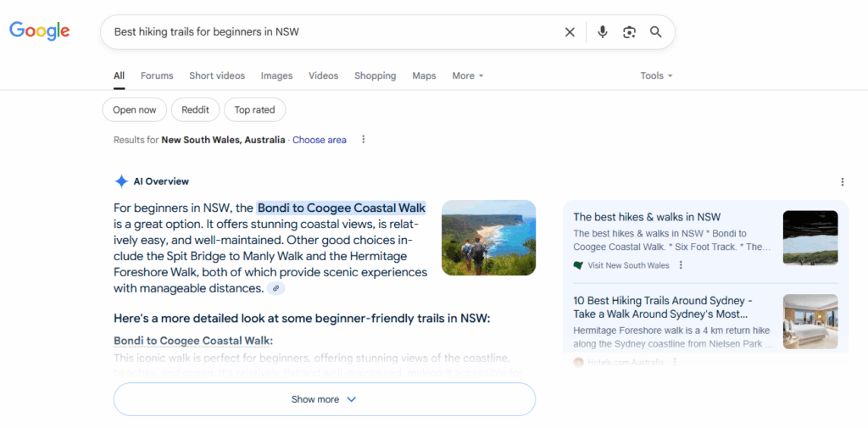Open the coastal hikers image thumbnail
Image resolution: width=868 pixels, height=428 pixels.
[x=489, y=237]
